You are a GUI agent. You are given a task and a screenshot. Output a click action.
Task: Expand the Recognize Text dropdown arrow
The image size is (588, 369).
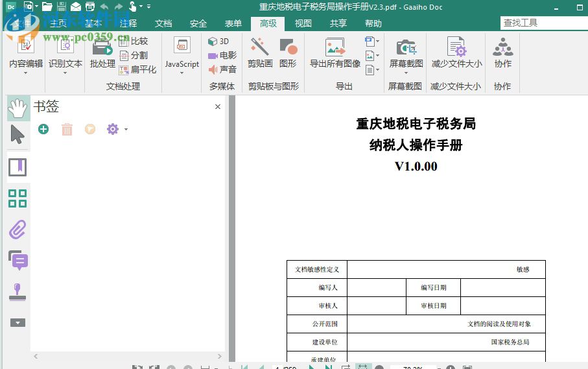coord(65,73)
